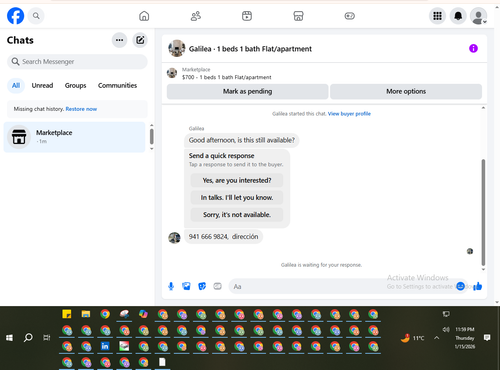The width and height of the screenshot is (500, 370).
Task: Open the Notifications bell icon
Action: 458,16
